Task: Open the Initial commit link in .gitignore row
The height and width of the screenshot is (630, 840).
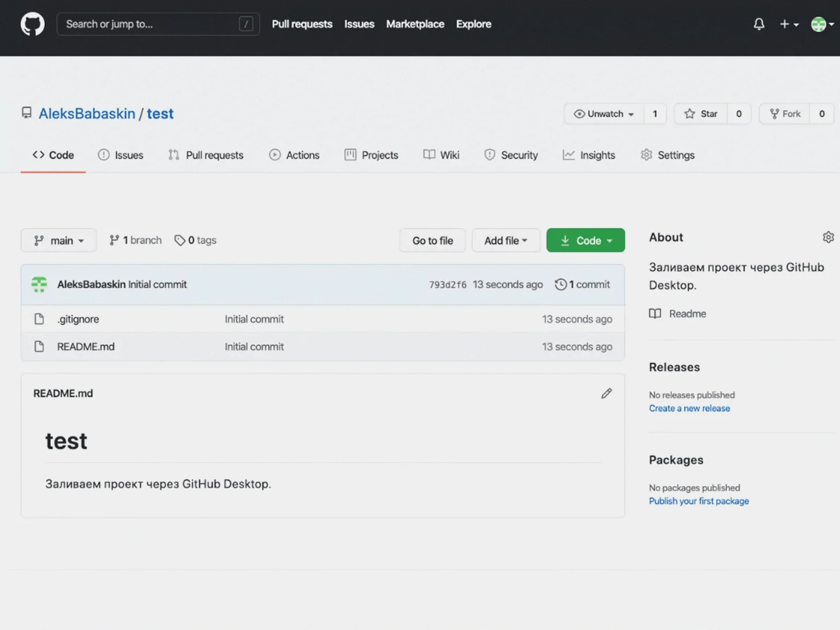Action: coord(254,319)
